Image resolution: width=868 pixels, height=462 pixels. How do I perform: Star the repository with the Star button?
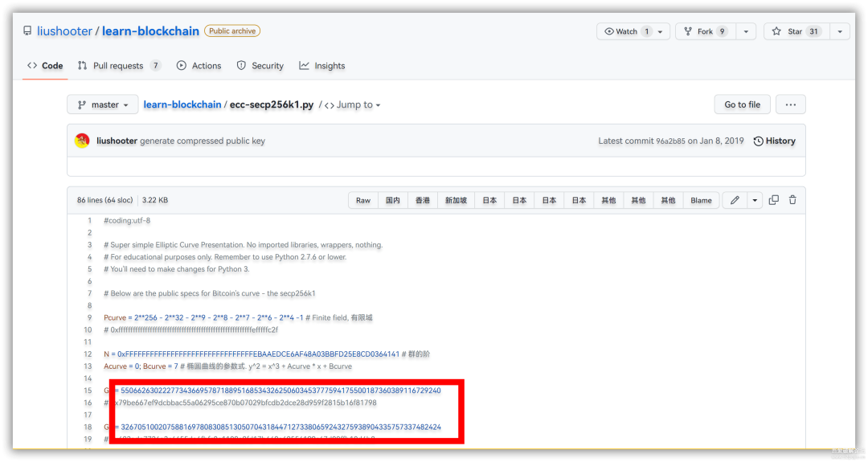point(796,31)
